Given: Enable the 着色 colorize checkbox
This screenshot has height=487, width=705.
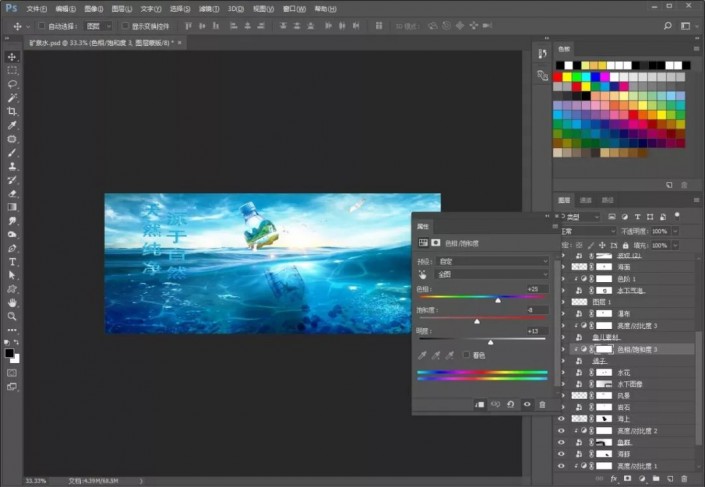Looking at the screenshot, I should 466,355.
